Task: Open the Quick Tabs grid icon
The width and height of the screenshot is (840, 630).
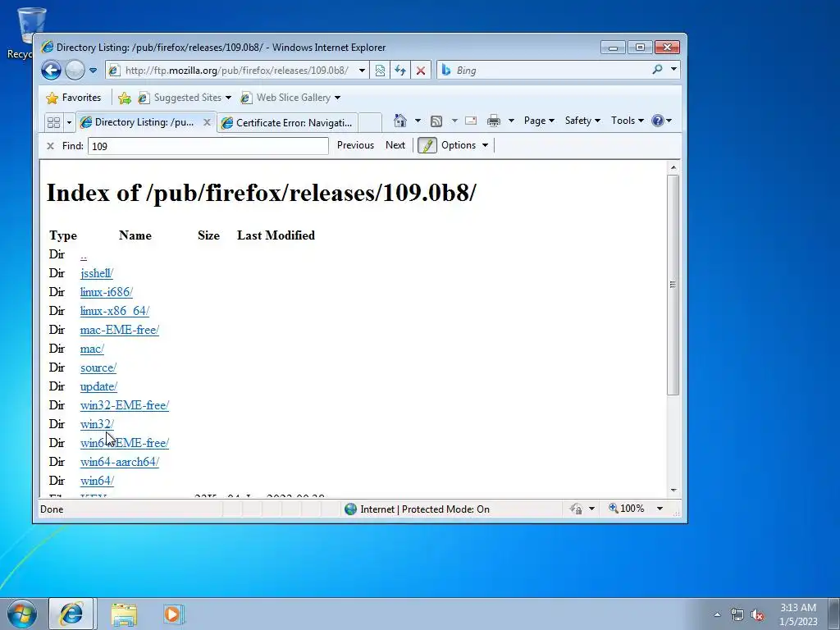Action: (53, 122)
